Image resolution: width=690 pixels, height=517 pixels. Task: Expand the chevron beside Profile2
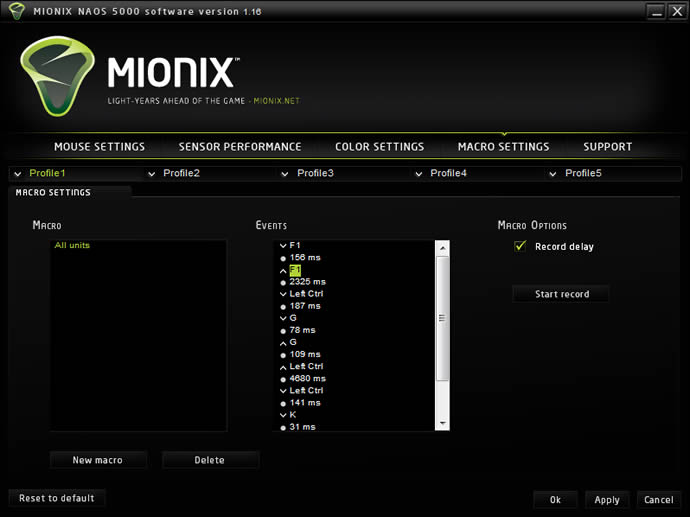(x=151, y=174)
